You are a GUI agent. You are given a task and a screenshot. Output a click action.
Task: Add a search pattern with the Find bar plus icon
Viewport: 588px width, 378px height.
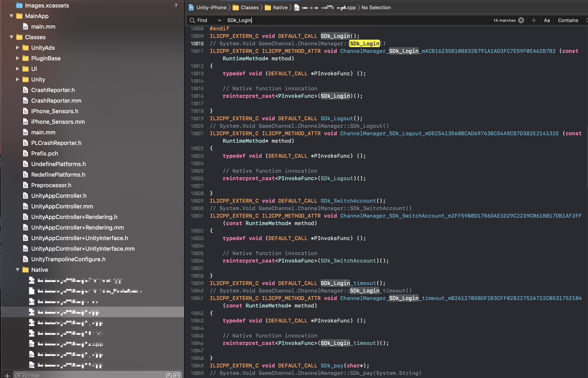coord(534,20)
